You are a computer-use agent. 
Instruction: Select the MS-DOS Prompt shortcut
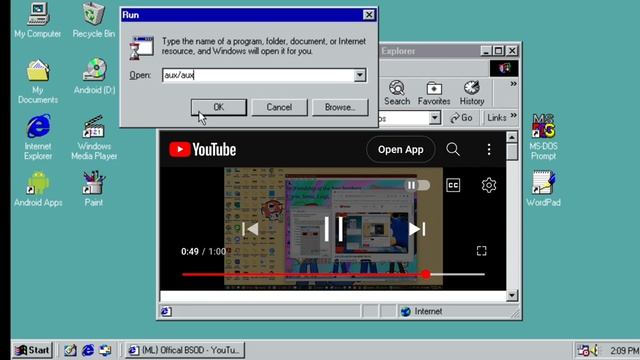click(x=543, y=137)
